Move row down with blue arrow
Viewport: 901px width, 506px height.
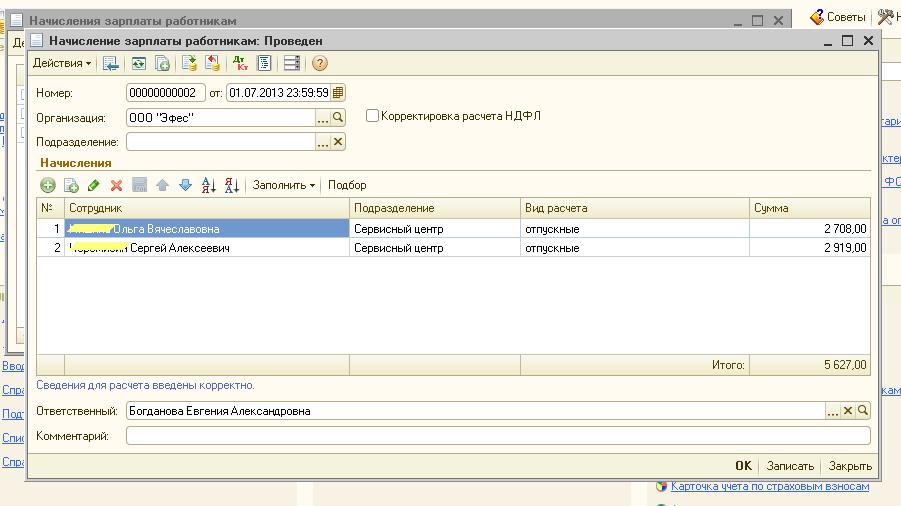185,185
